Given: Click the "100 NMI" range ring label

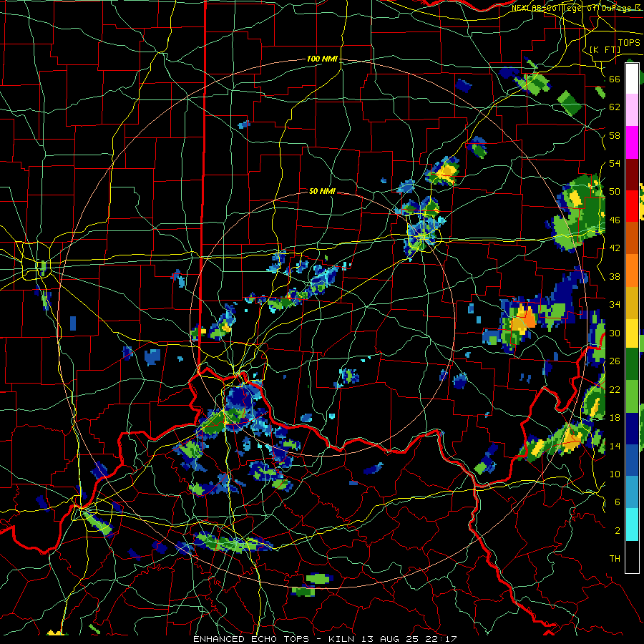Looking at the screenshot, I should (322, 59).
